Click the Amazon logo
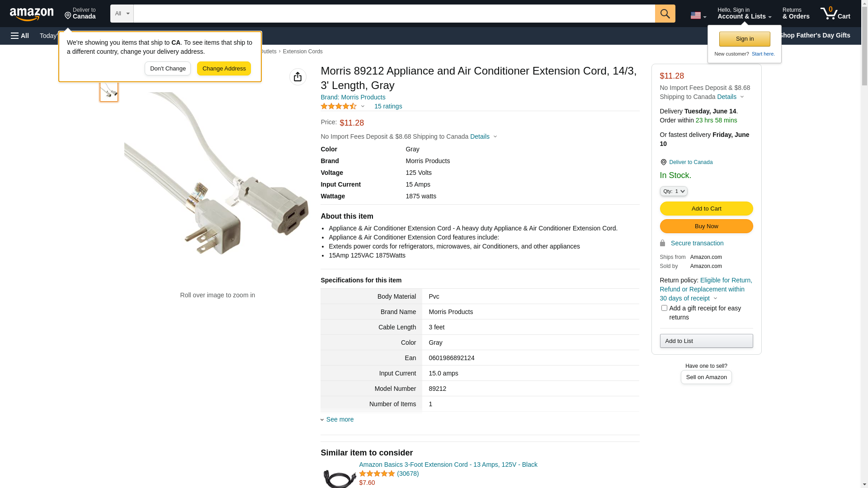The width and height of the screenshot is (868, 488). pyautogui.click(x=32, y=14)
